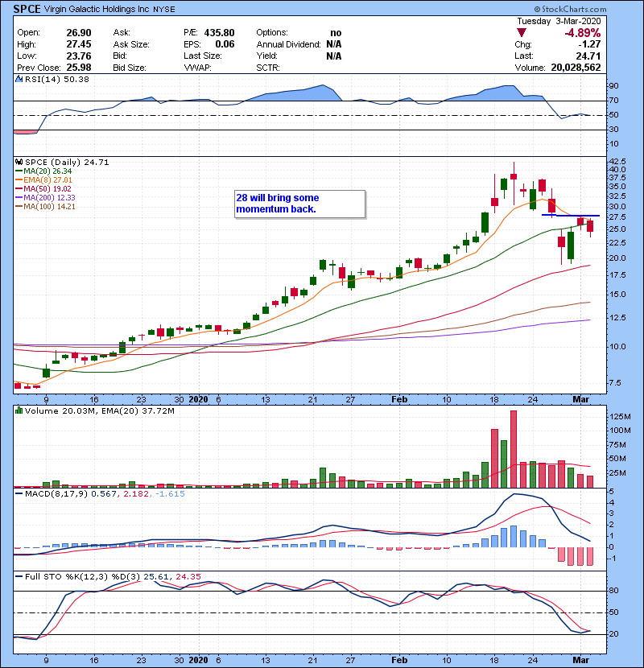Click the SPCE (Daily) 24.71 chart label

pos(67,163)
